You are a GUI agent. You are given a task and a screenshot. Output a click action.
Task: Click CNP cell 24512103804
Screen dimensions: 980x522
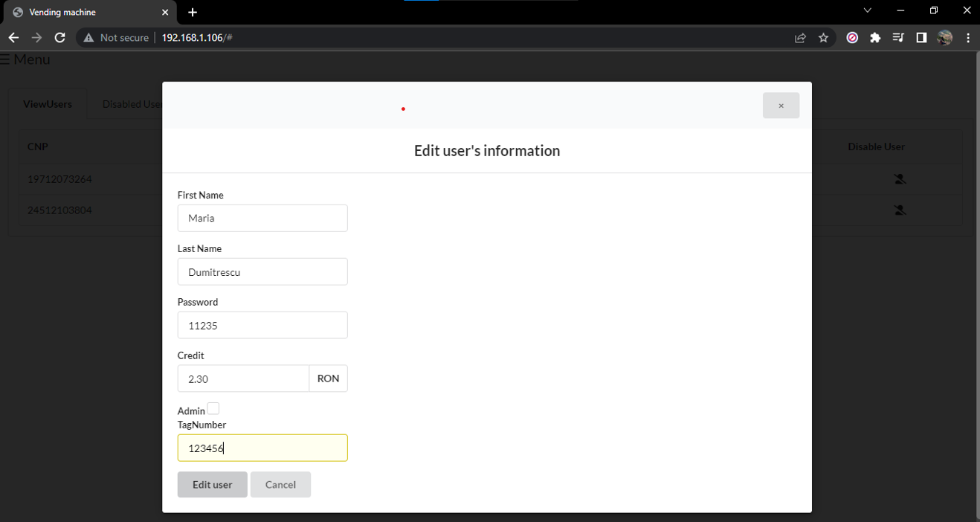pyautogui.click(x=59, y=210)
